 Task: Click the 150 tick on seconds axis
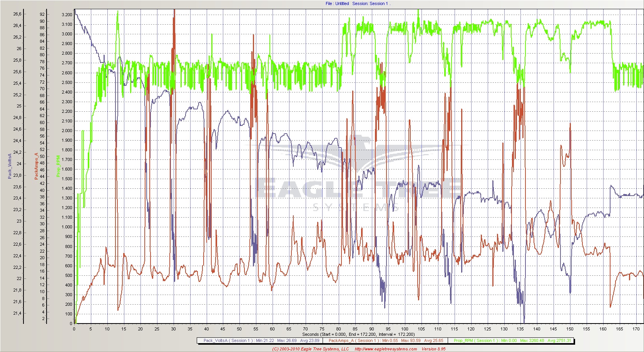pos(570,329)
